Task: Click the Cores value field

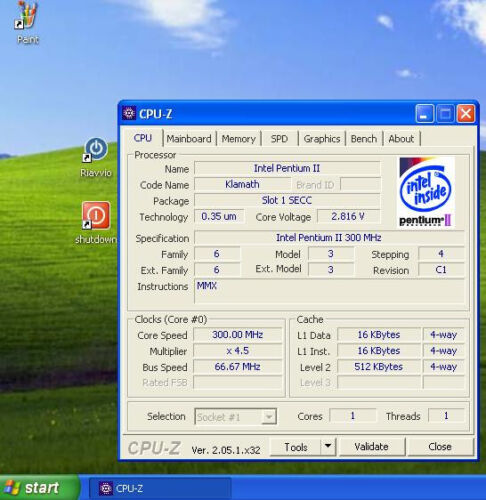Action: [x=353, y=416]
